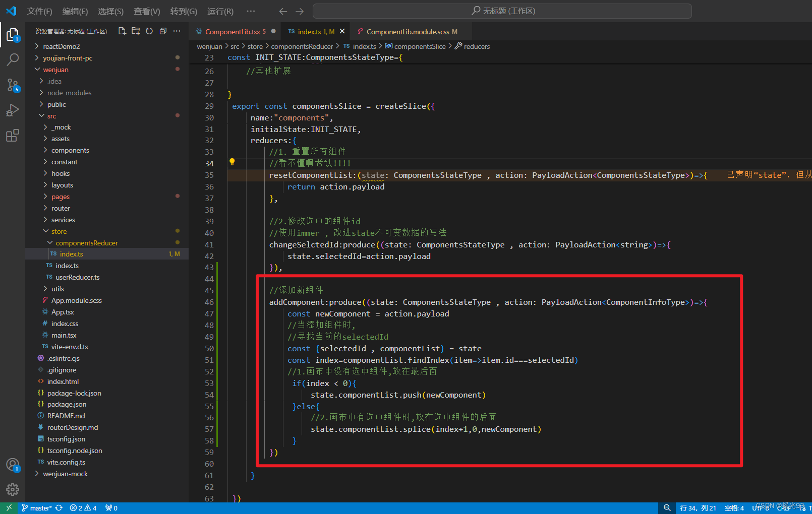Click the ports indicator showing 0
Image resolution: width=812 pixels, height=514 pixels.
[x=111, y=508]
